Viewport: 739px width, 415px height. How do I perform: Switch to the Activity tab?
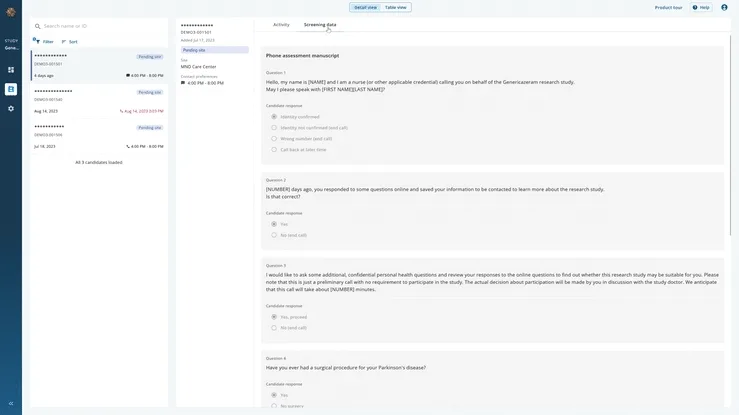(281, 24)
